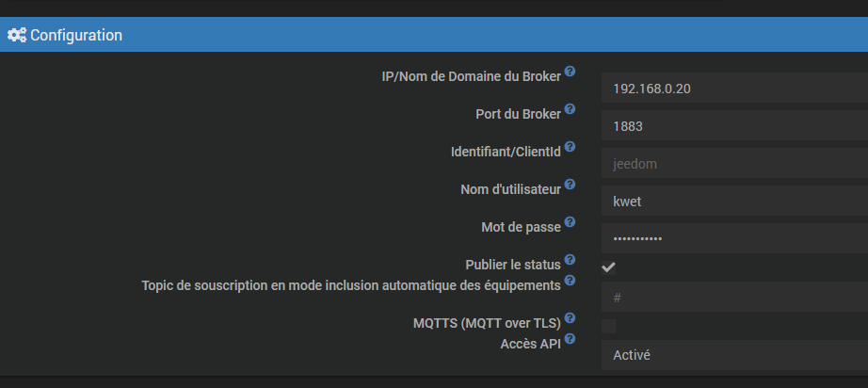Uncheck the Publier le status checkbox
The height and width of the screenshot is (388, 868).
(609, 267)
